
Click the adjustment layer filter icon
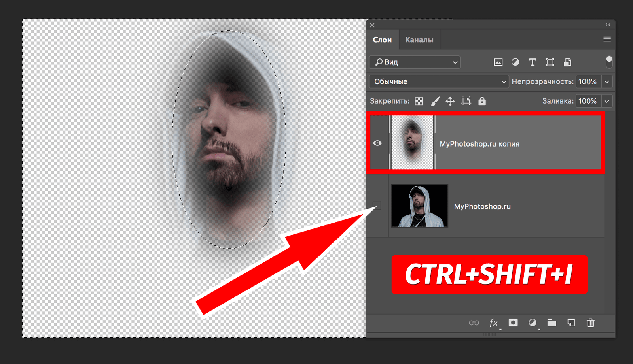[515, 62]
